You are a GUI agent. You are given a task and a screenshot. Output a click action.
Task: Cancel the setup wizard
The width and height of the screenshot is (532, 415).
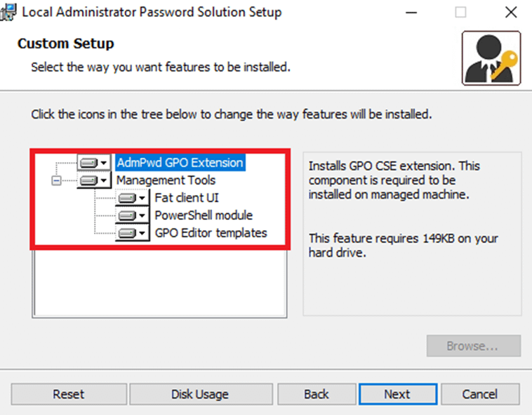(x=480, y=395)
